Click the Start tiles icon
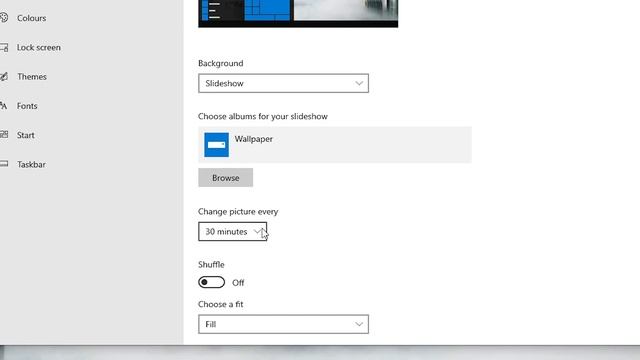Screen dimensions: 640x360 [4, 134]
